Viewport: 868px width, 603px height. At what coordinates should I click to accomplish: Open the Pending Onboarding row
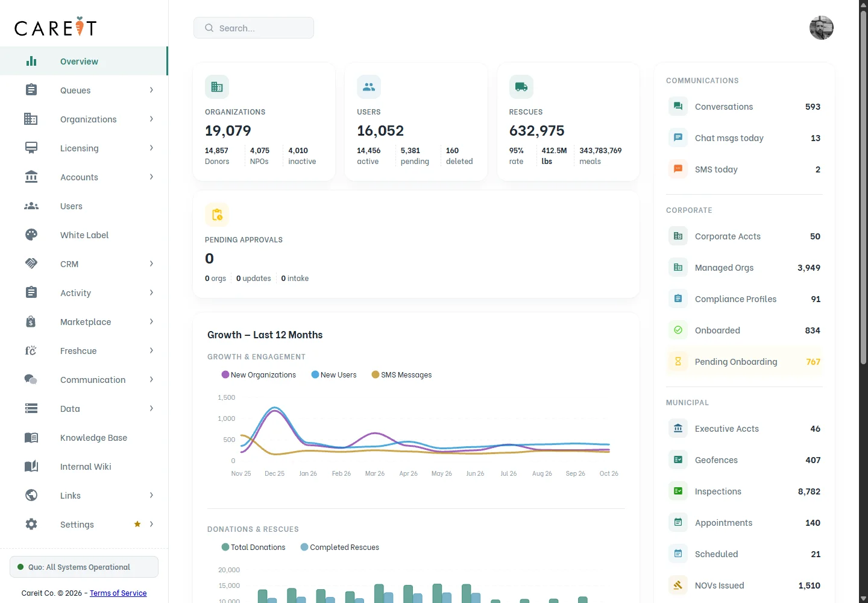click(744, 361)
